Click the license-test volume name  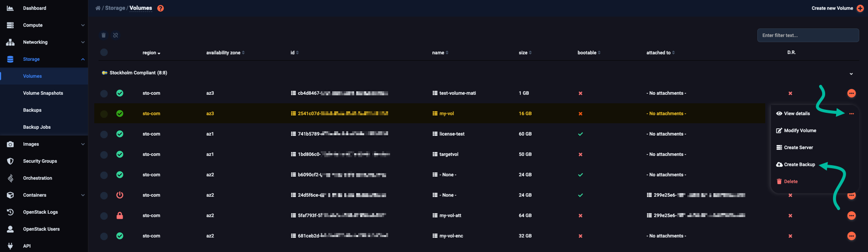click(x=452, y=134)
